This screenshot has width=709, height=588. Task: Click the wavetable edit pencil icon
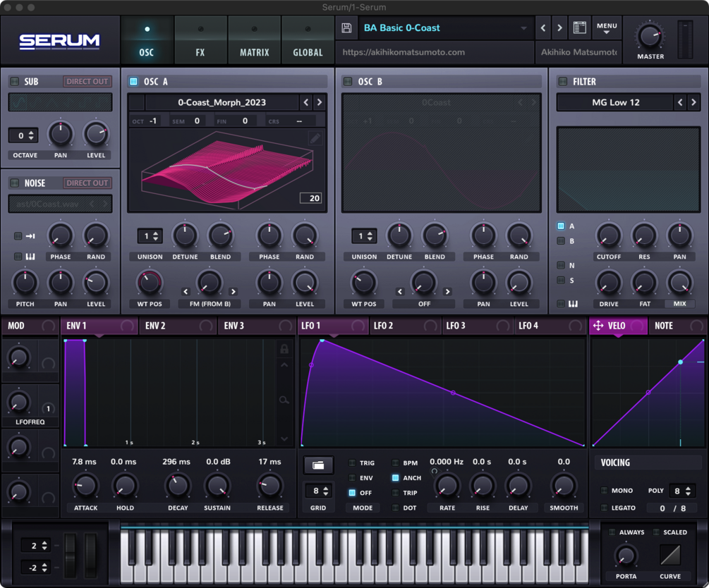(x=315, y=138)
